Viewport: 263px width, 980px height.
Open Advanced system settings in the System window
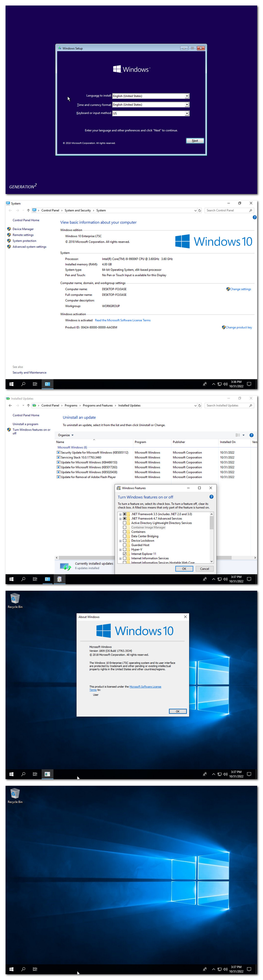pyautogui.click(x=29, y=247)
